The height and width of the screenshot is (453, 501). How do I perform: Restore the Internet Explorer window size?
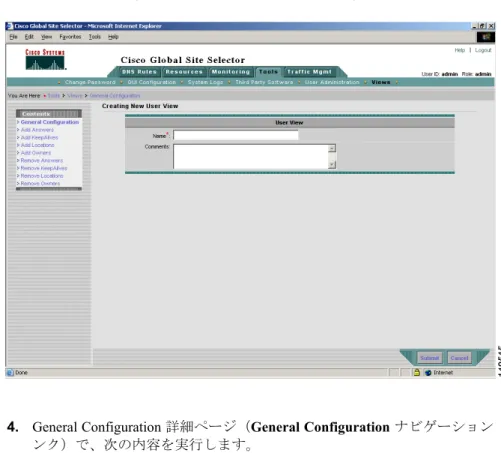pos(482,26)
